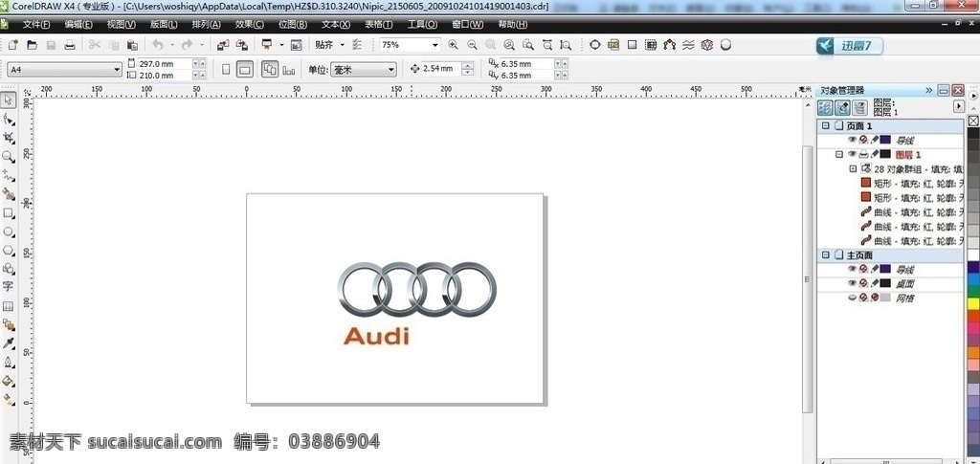Collapse the 页面 1 tree node

click(825, 125)
